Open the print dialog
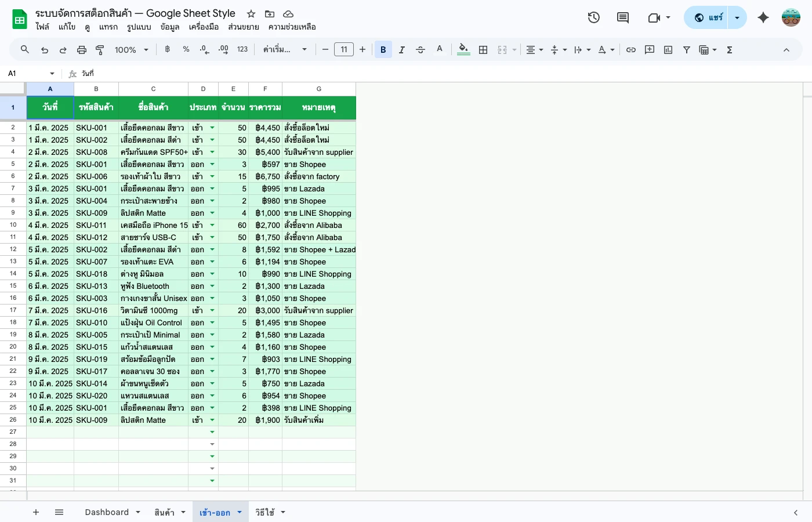The image size is (812, 522). coord(81,49)
